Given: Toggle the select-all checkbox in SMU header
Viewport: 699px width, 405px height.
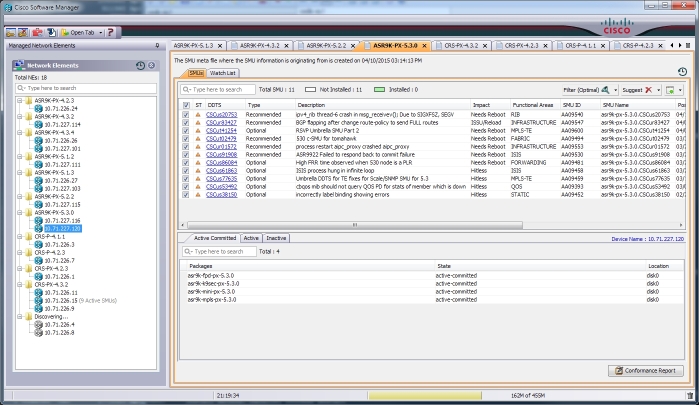Looking at the screenshot, I should 186,105.
